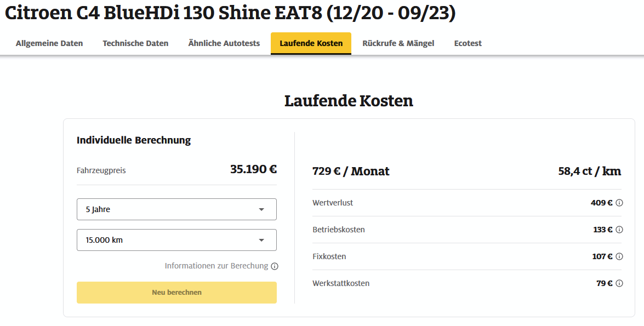Open the Technische Daten tab
This screenshot has height=326, width=644.
click(x=135, y=43)
